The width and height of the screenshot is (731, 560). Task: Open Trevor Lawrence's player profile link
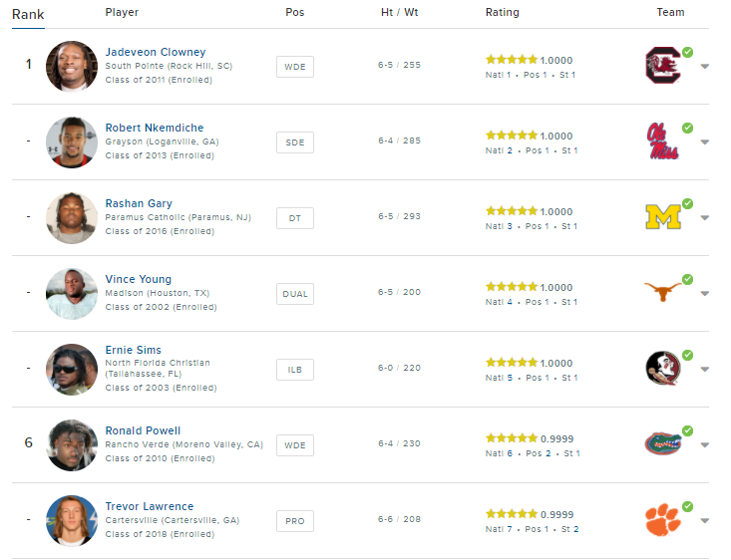(x=150, y=506)
